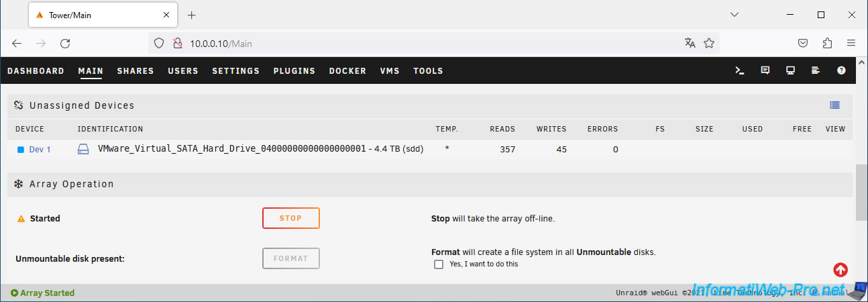Open the Dev 1 device link
This screenshot has width=868, height=302.
[40, 150]
